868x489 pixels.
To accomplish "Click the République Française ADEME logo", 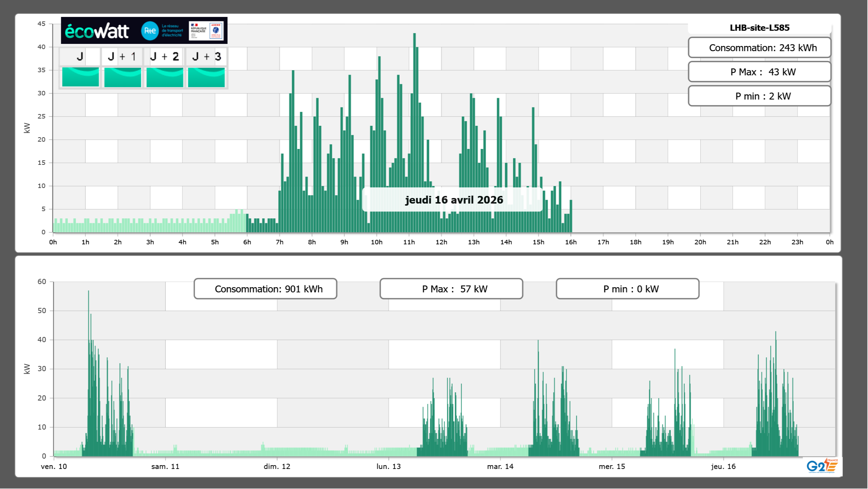I will pos(206,31).
